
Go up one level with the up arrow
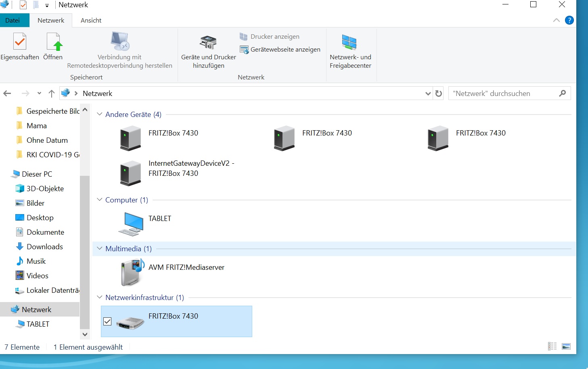pyautogui.click(x=52, y=94)
